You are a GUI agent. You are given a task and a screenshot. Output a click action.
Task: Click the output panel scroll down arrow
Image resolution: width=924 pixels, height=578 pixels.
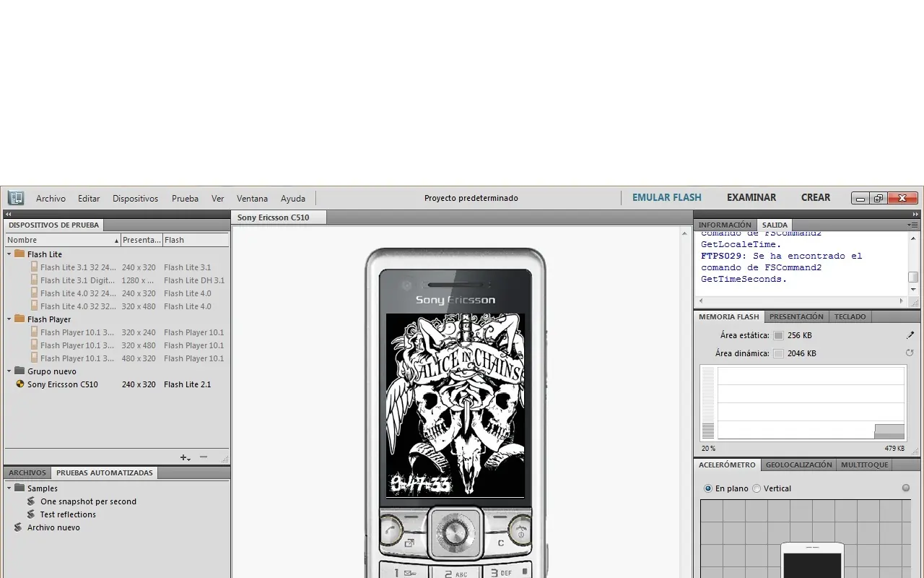pyautogui.click(x=913, y=290)
